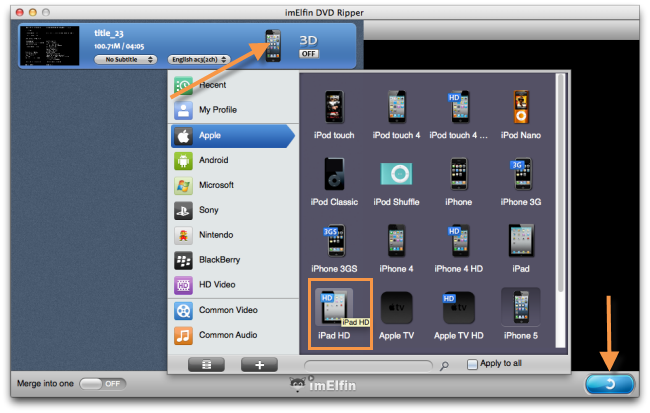Choose the iPhone 3GS preset
This screenshot has height=413, width=650.
pyautogui.click(x=334, y=248)
